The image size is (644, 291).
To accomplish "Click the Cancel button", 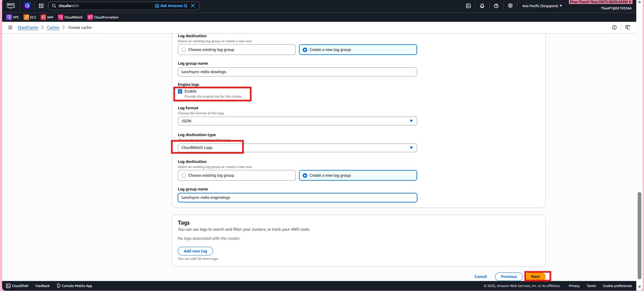I will (x=481, y=277).
